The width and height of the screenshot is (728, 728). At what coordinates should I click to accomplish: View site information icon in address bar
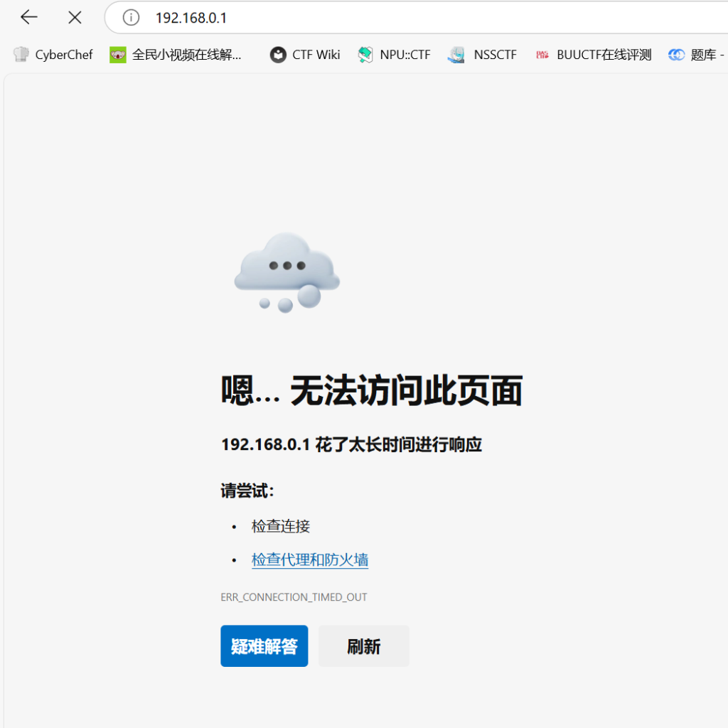tap(131, 17)
